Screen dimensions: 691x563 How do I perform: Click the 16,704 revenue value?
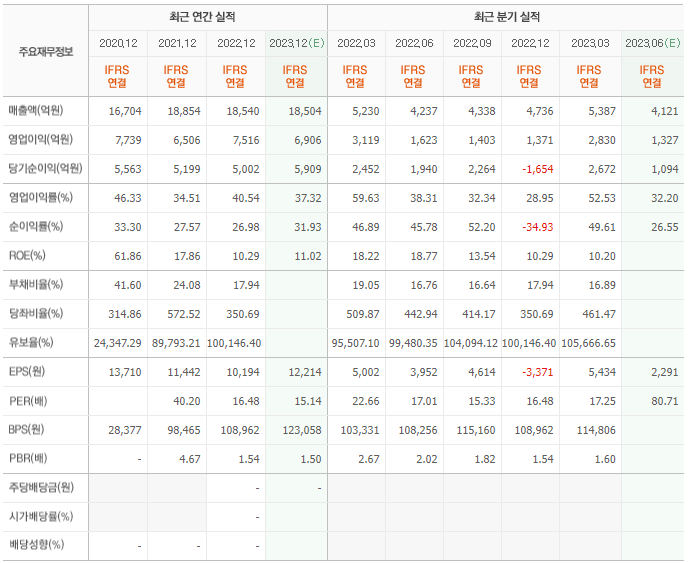[x=125, y=111]
